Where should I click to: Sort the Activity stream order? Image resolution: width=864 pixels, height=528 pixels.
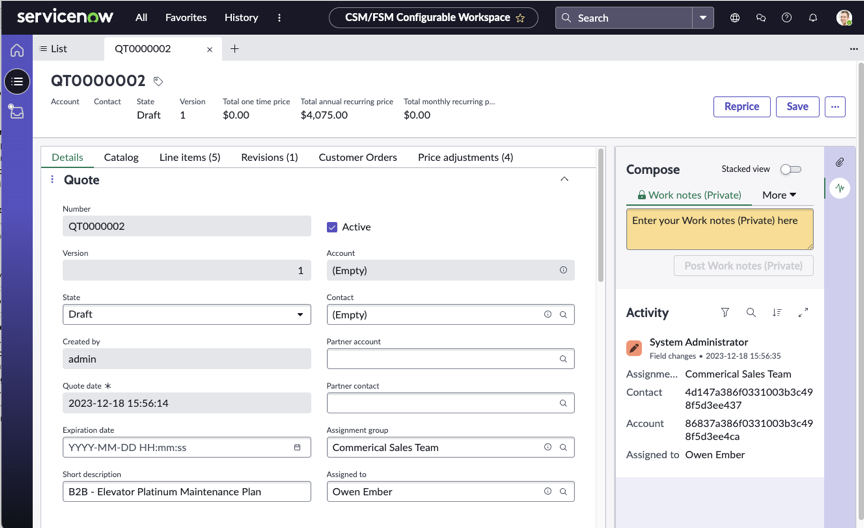click(x=777, y=313)
